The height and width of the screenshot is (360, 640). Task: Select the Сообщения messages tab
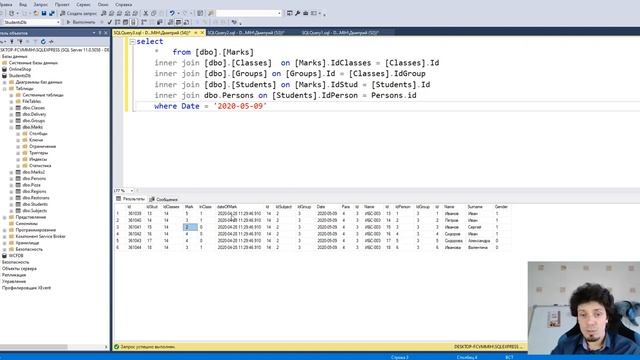click(163, 199)
